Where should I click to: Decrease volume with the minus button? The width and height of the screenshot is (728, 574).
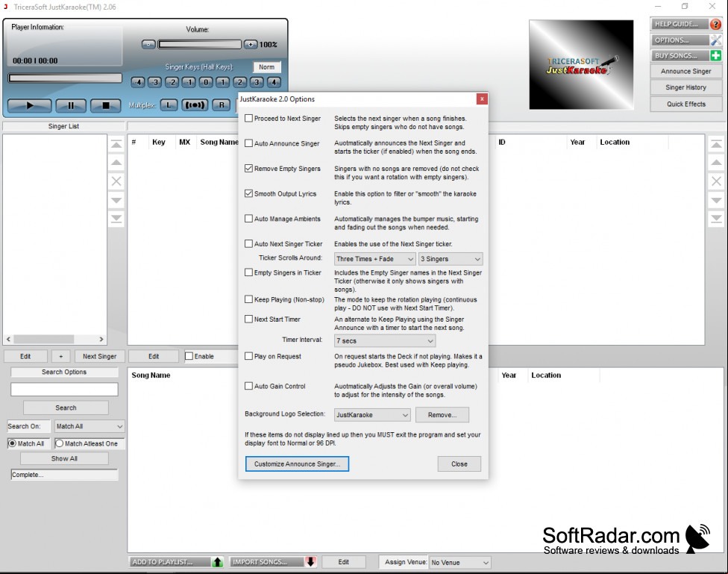tap(148, 44)
